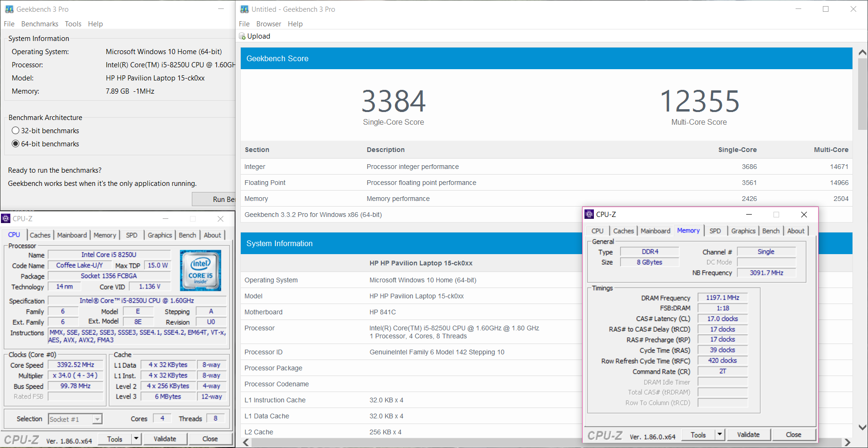
Task: Click Tools button in left CPU-Z
Action: pos(115,439)
